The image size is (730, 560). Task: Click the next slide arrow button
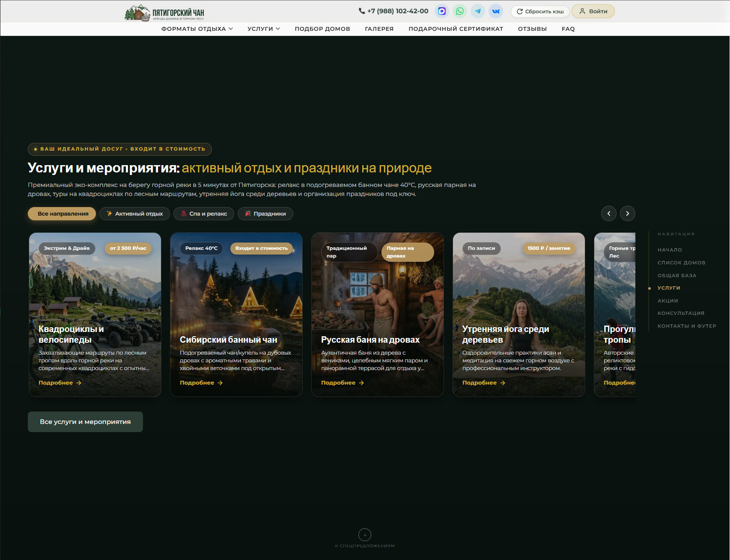pos(628,213)
